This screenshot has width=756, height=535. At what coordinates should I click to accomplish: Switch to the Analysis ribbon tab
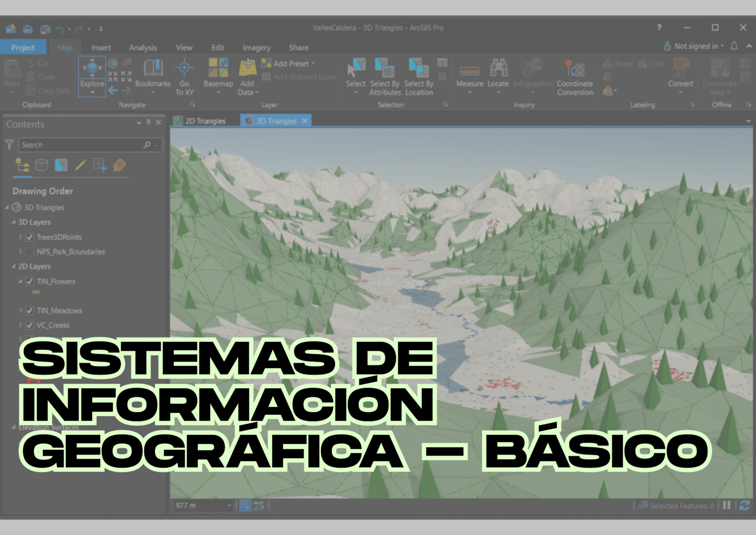pyautogui.click(x=143, y=48)
